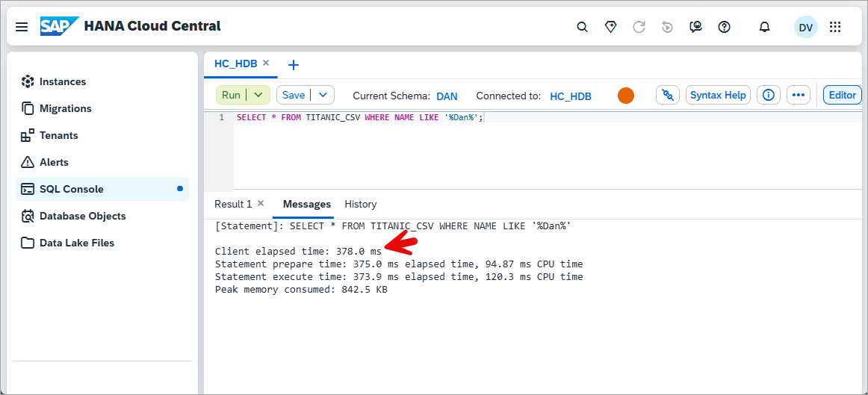Open the product switcher grid icon
The width and height of the screenshot is (868, 395).
[x=835, y=27]
